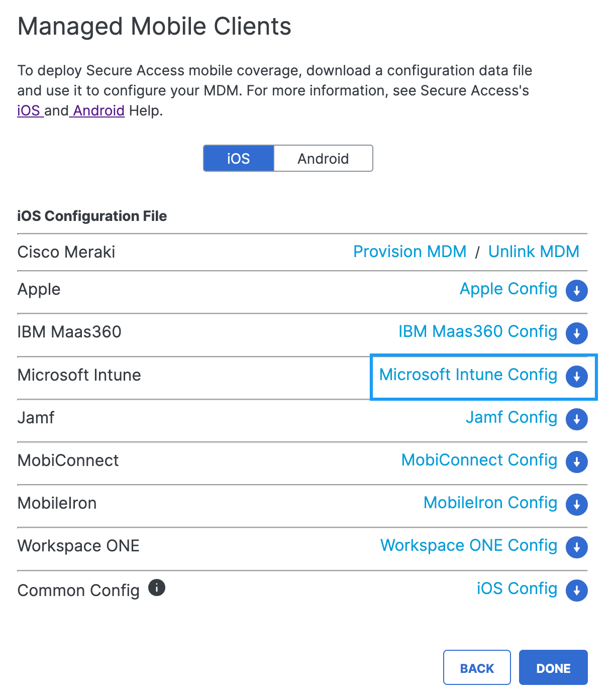Open the iOS Help link
Image resolution: width=615 pixels, height=700 pixels.
29,110
